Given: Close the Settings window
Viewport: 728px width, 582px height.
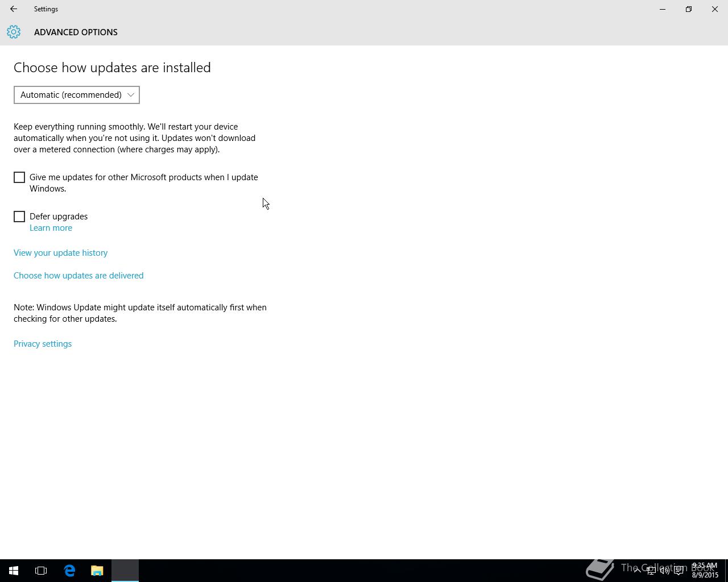Looking at the screenshot, I should (715, 9).
